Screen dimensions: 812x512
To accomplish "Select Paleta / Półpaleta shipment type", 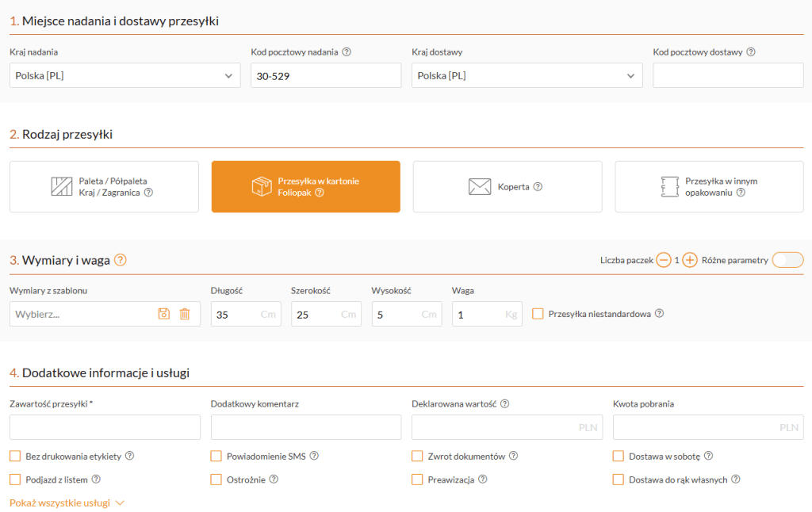I will [x=104, y=187].
